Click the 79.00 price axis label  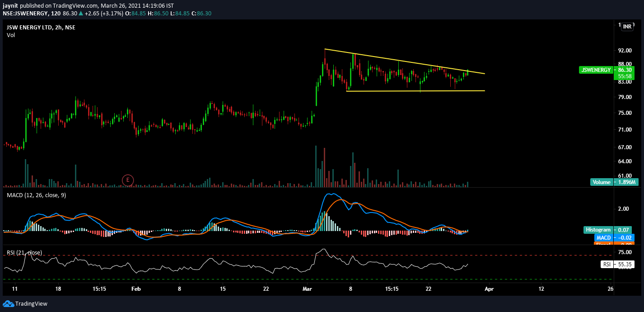(x=625, y=97)
